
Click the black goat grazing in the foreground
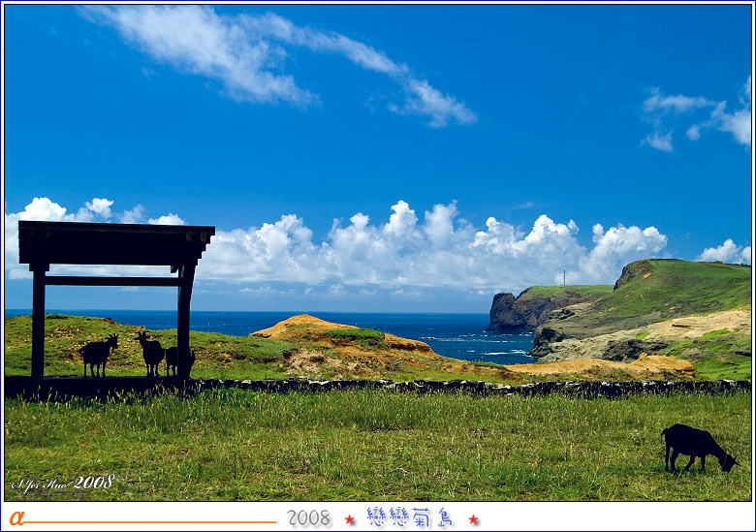(696, 447)
